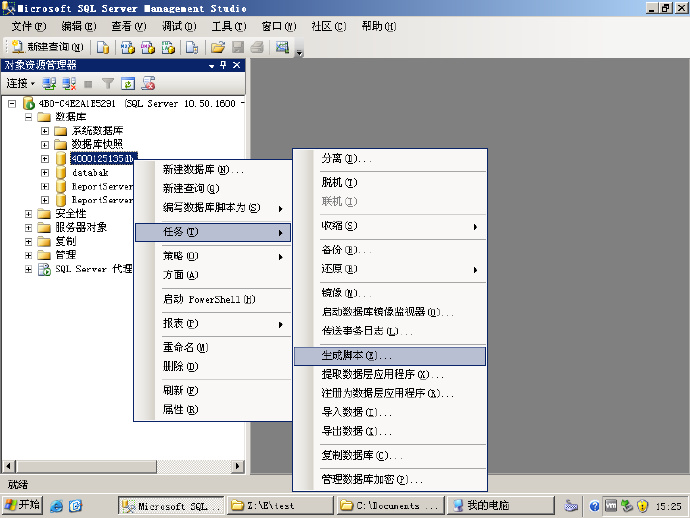Expand the 复制 replication folder
This screenshot has width=690, height=518.
coord(29,242)
